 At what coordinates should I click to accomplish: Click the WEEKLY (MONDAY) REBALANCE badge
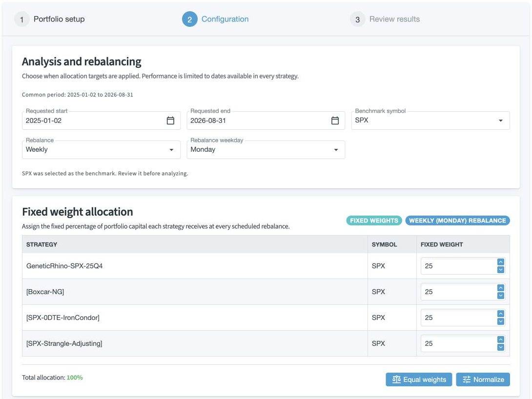(457, 220)
